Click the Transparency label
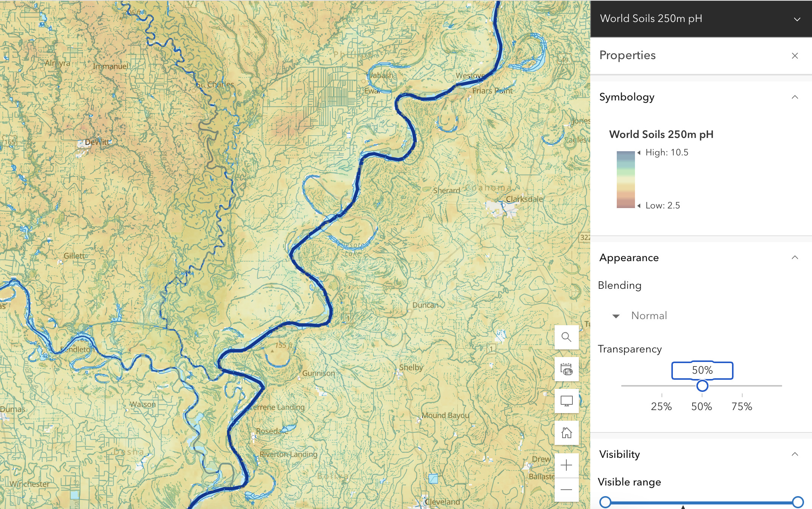 coord(630,349)
